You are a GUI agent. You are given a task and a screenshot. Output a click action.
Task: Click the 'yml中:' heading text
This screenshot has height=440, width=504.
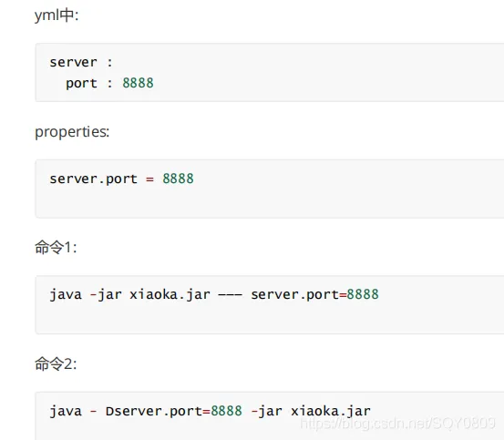point(57,15)
